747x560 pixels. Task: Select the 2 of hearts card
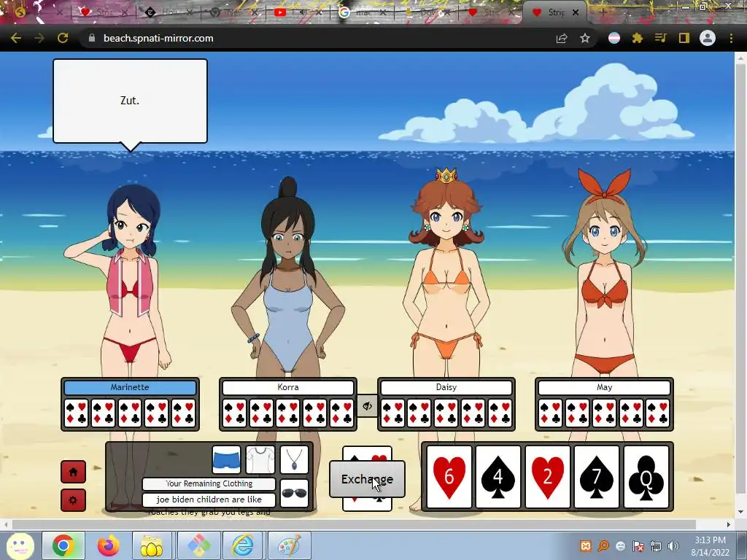pos(547,477)
